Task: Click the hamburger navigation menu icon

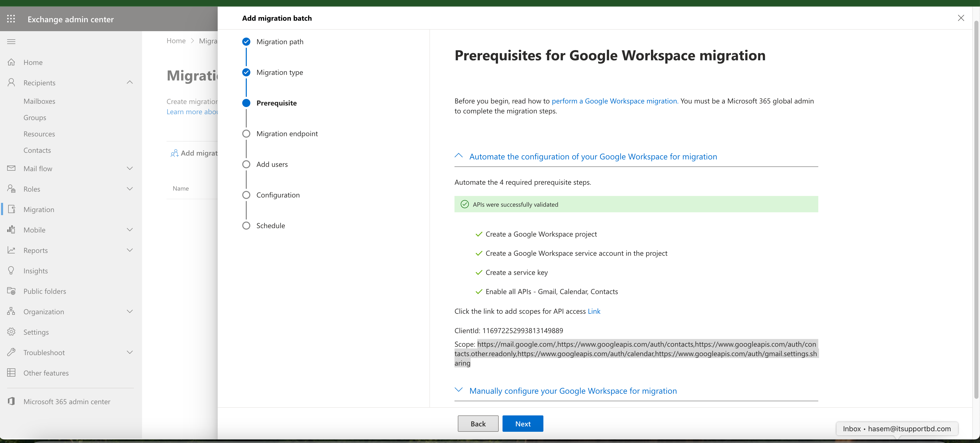Action: (11, 41)
